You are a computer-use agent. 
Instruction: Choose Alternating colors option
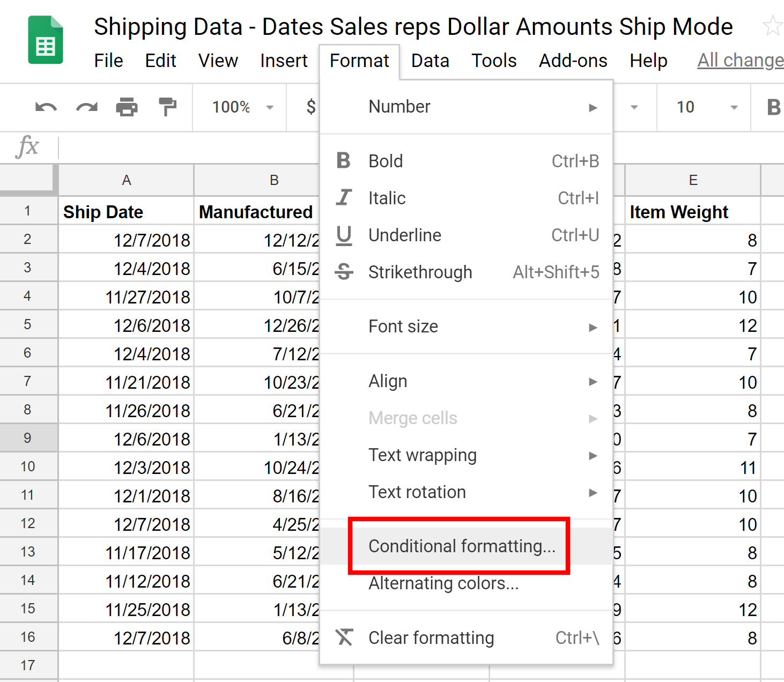click(467, 583)
